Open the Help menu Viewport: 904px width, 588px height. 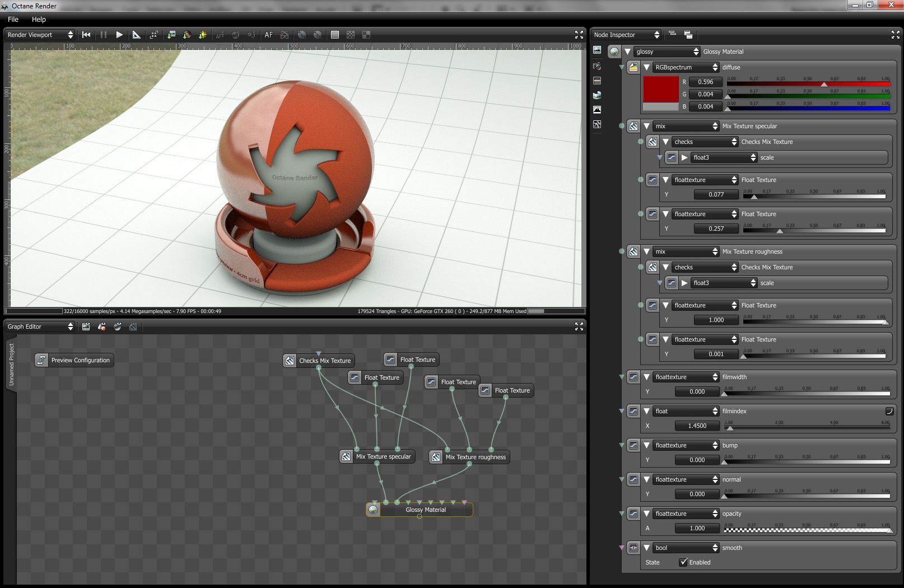(39, 19)
